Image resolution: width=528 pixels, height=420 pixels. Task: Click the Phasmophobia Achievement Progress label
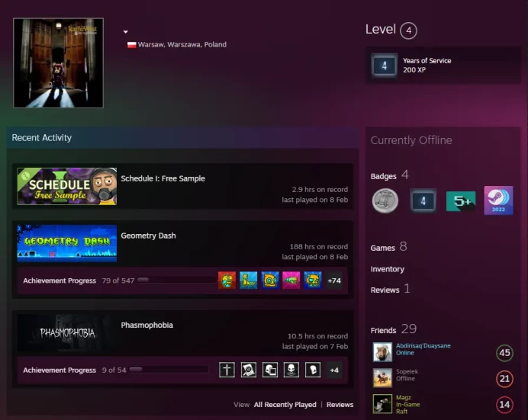(x=60, y=370)
